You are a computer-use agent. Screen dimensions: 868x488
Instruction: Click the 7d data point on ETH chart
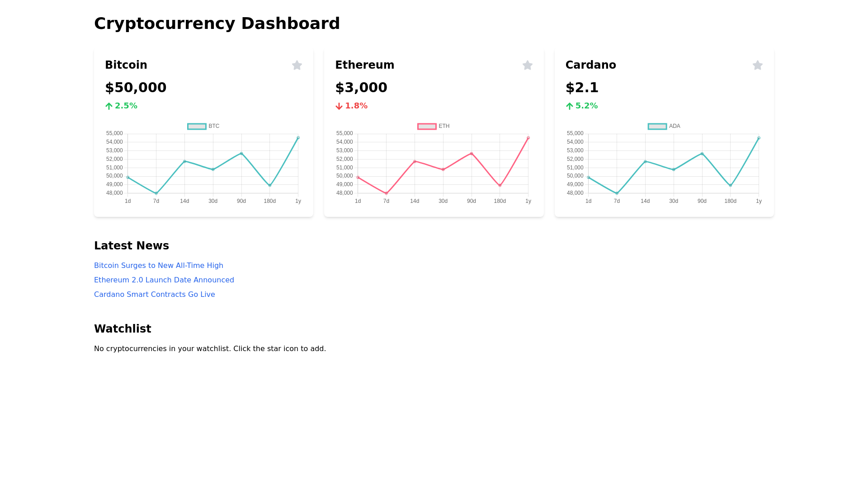(x=386, y=193)
